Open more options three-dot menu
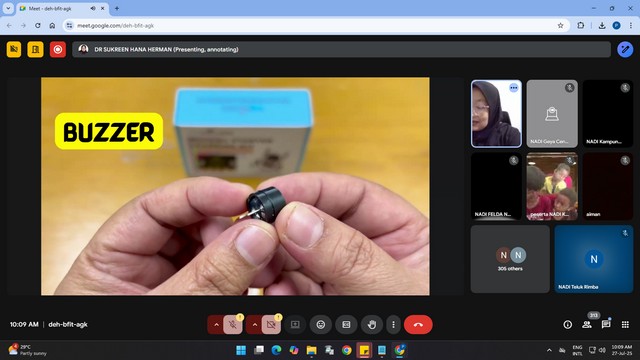Image resolution: width=640 pixels, height=360 pixels. pyautogui.click(x=393, y=324)
